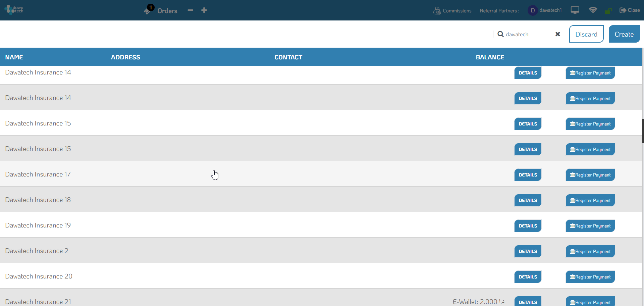Open the customer display monitor icon
This screenshot has width=644, height=306.
(575, 10)
